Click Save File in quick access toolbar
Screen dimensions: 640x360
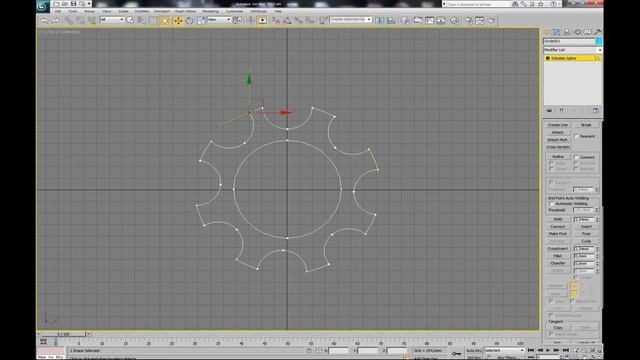[x=73, y=4]
